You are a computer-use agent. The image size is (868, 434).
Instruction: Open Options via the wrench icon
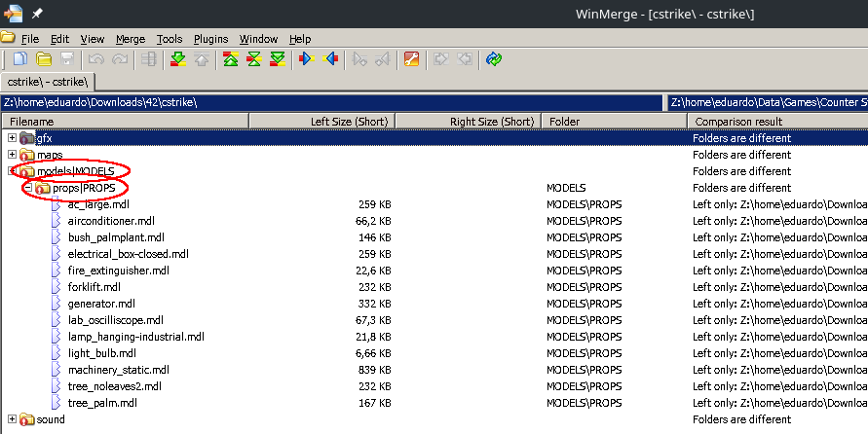411,58
